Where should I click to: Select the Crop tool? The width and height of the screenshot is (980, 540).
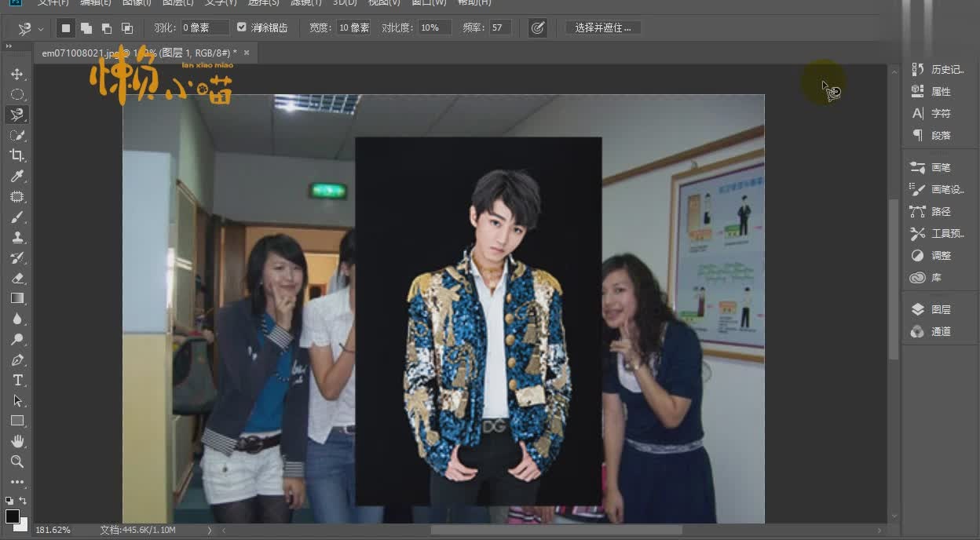coord(16,155)
